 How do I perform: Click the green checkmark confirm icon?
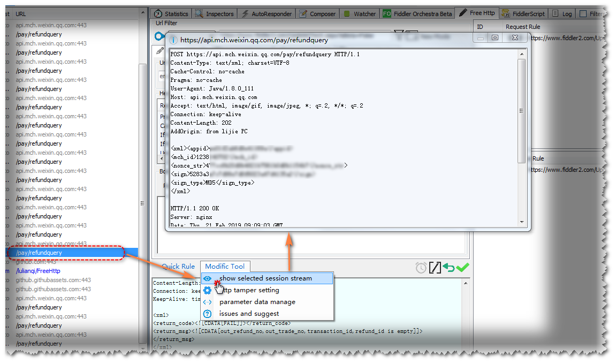tap(463, 267)
